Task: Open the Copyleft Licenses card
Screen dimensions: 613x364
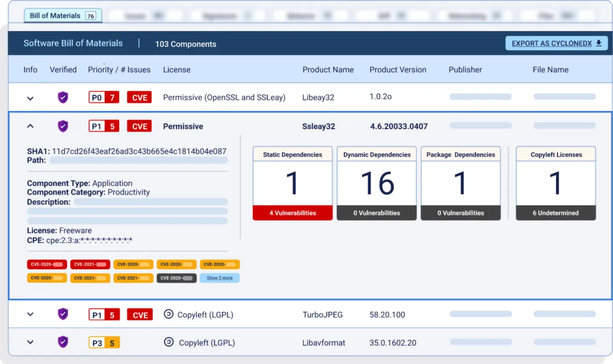Action: pyautogui.click(x=556, y=183)
